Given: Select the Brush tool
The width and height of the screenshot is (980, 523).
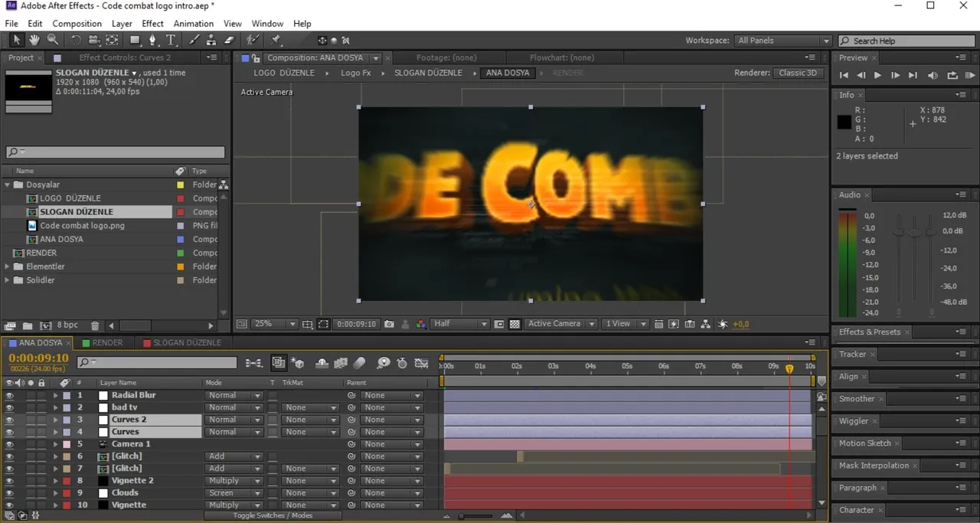Looking at the screenshot, I should (194, 40).
